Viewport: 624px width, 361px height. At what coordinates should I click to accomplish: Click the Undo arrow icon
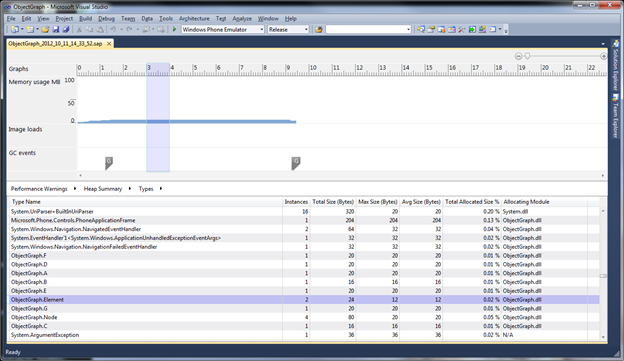[x=113, y=29]
